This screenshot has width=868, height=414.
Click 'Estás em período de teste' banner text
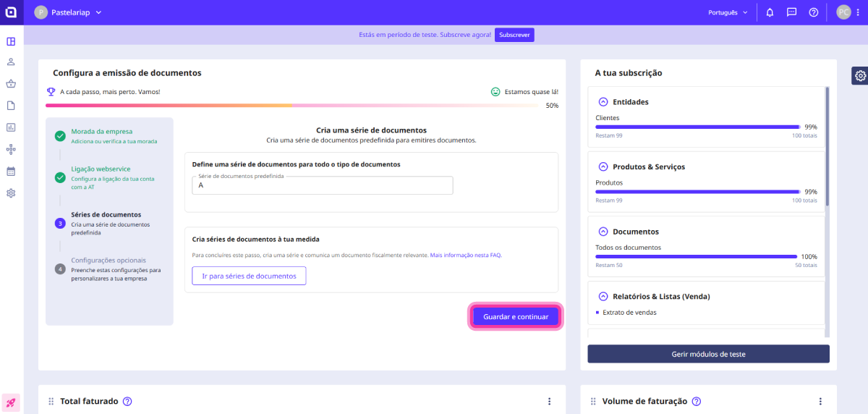pos(425,35)
